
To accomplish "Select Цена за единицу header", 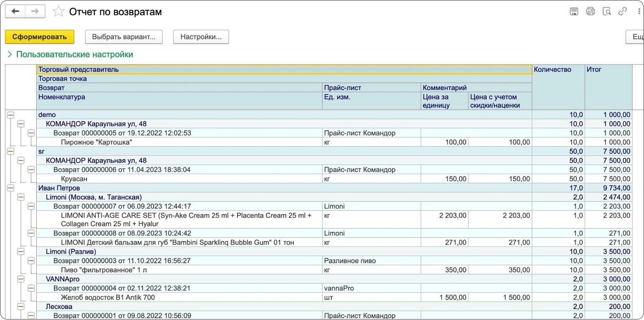I will (x=445, y=101).
